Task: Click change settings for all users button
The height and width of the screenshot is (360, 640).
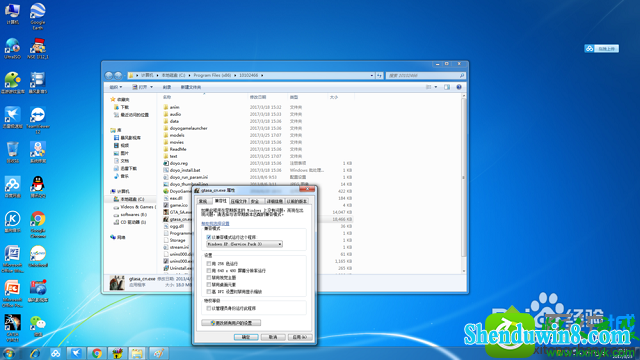Action: click(x=231, y=323)
